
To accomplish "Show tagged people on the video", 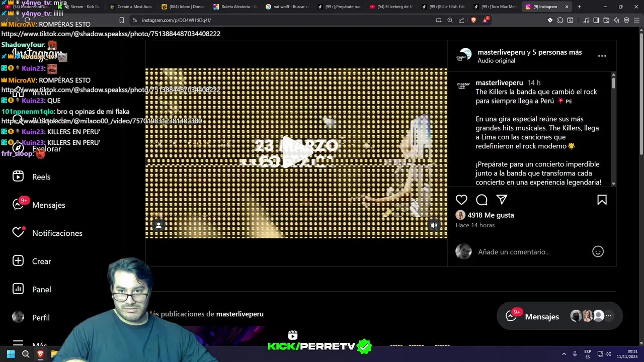I will point(158,225).
